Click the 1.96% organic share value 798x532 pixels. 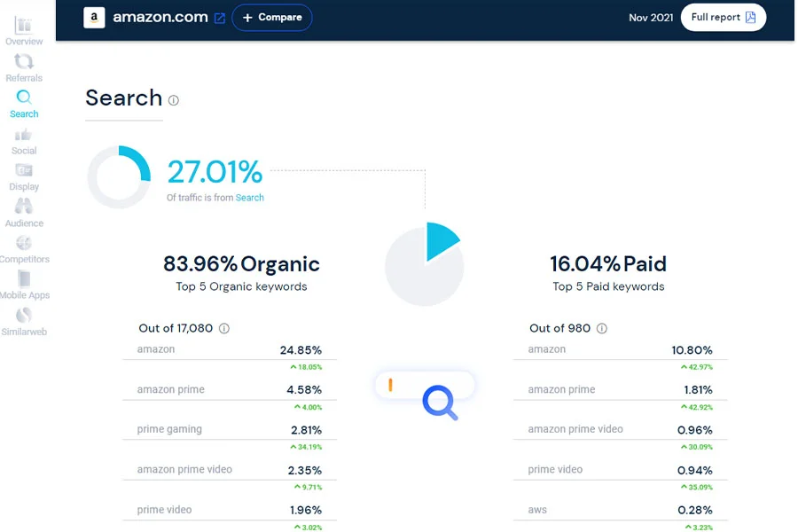[x=306, y=510]
